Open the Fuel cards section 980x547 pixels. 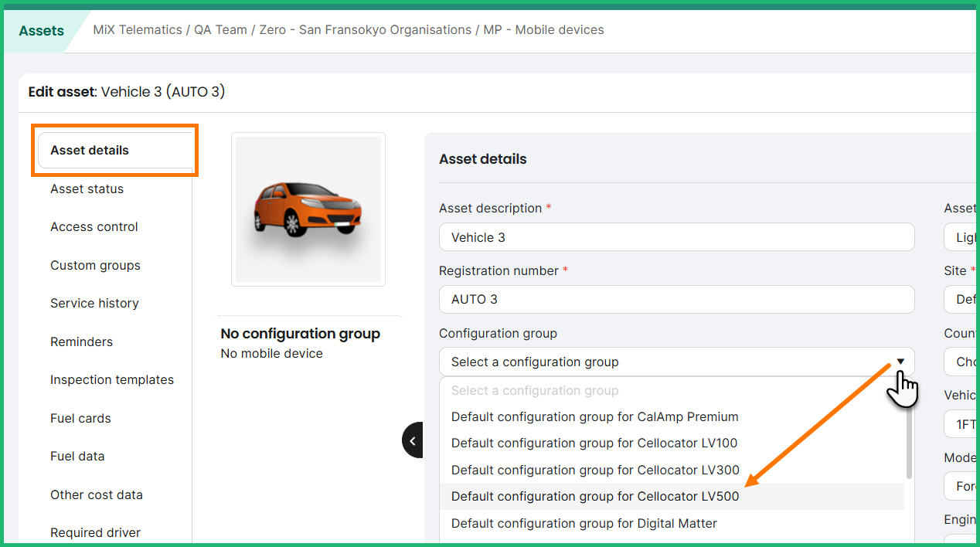[x=80, y=418]
